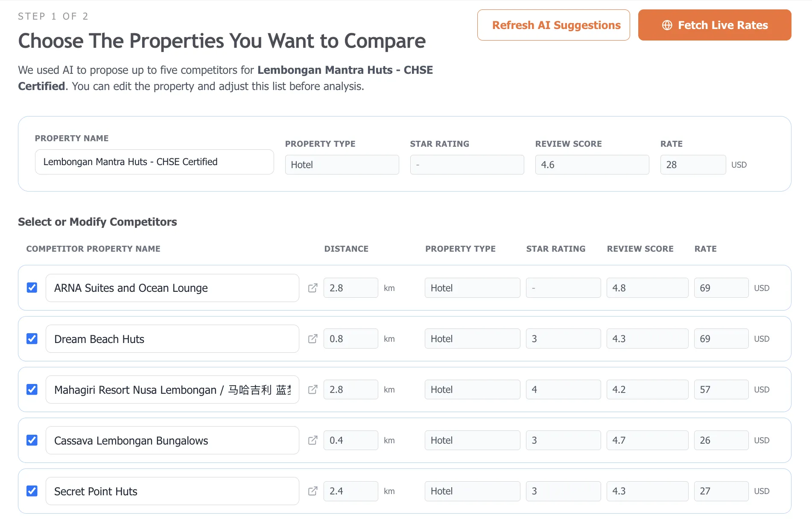This screenshot has height=529, width=812.
Task: Open external link for ARNA Suites and Ocean Lounge
Action: coord(313,288)
